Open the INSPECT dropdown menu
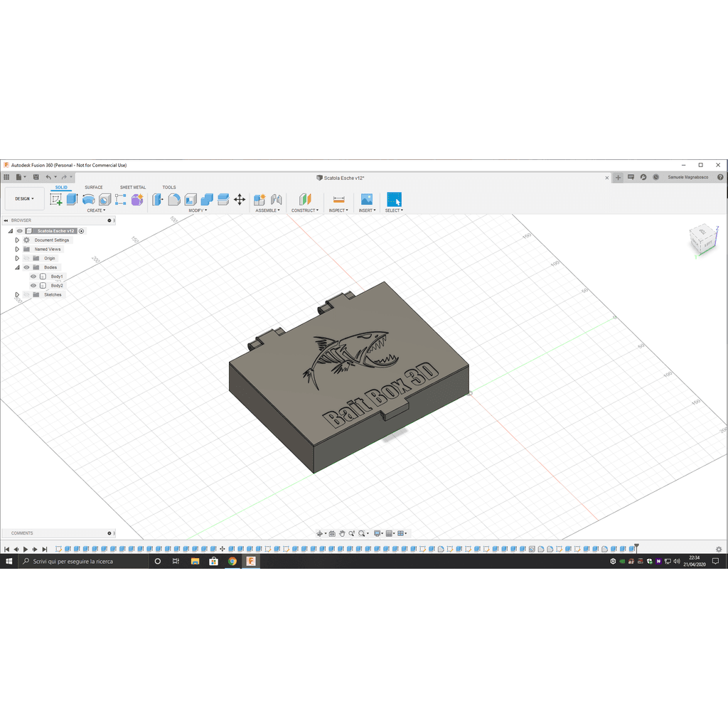The height and width of the screenshot is (728, 728). pyautogui.click(x=338, y=210)
